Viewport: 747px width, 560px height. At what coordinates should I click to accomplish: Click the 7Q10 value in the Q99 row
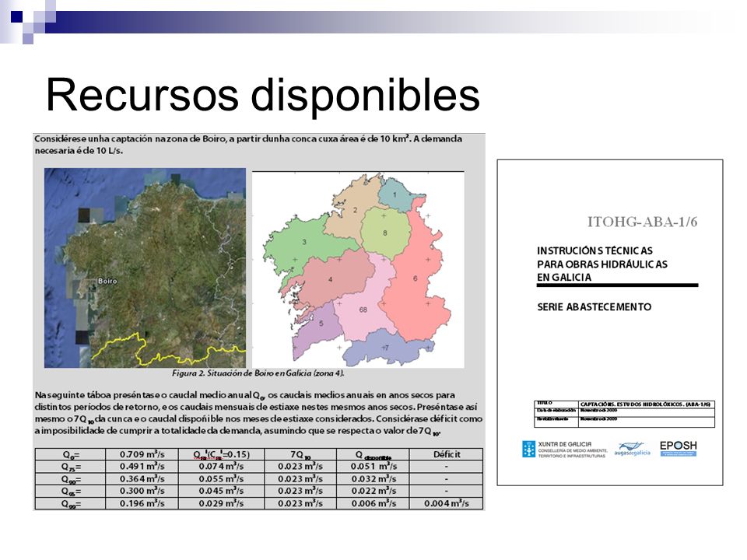[300, 503]
